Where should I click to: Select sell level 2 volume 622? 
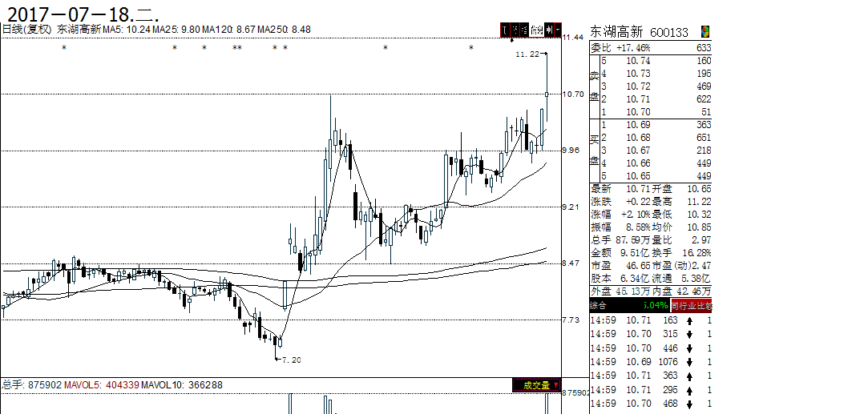point(704,99)
